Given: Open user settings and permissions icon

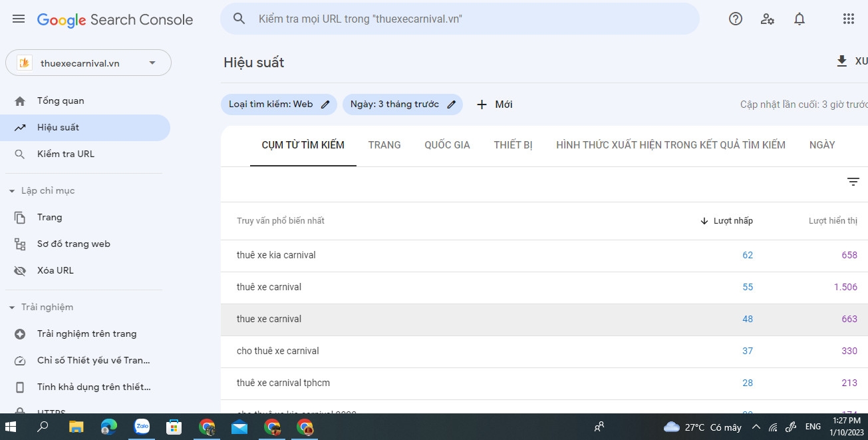Looking at the screenshot, I should coord(768,19).
